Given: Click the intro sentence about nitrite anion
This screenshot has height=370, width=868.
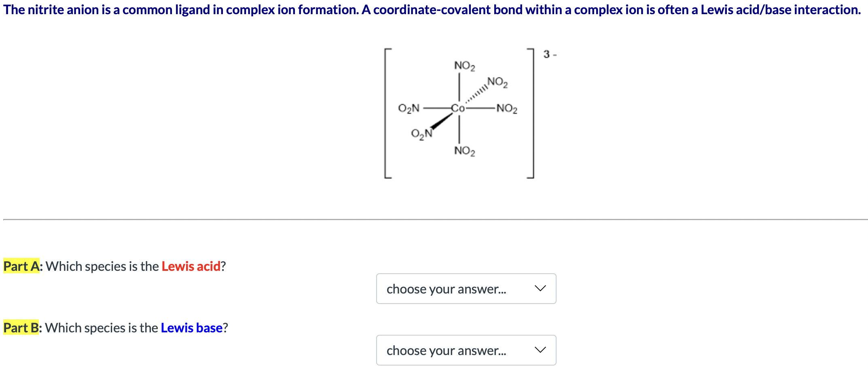Looking at the screenshot, I should click(432, 9).
